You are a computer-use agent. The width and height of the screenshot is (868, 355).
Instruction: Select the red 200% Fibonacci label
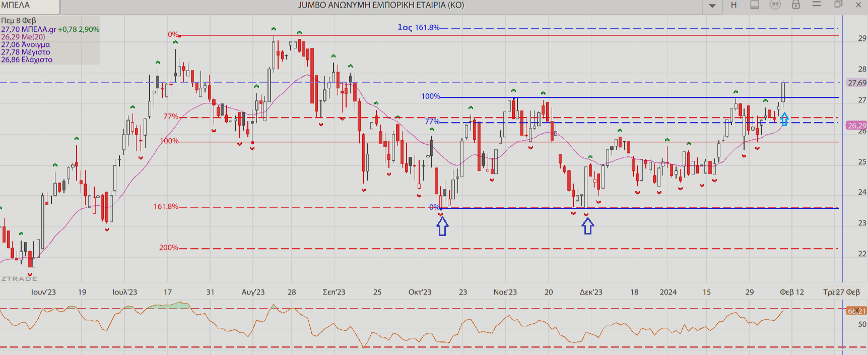[x=169, y=248]
